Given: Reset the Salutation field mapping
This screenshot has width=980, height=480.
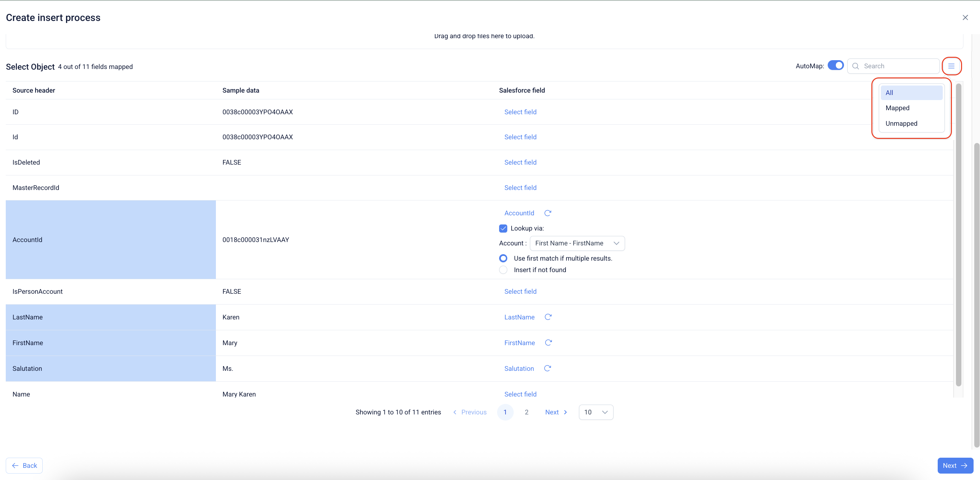Looking at the screenshot, I should 548,368.
